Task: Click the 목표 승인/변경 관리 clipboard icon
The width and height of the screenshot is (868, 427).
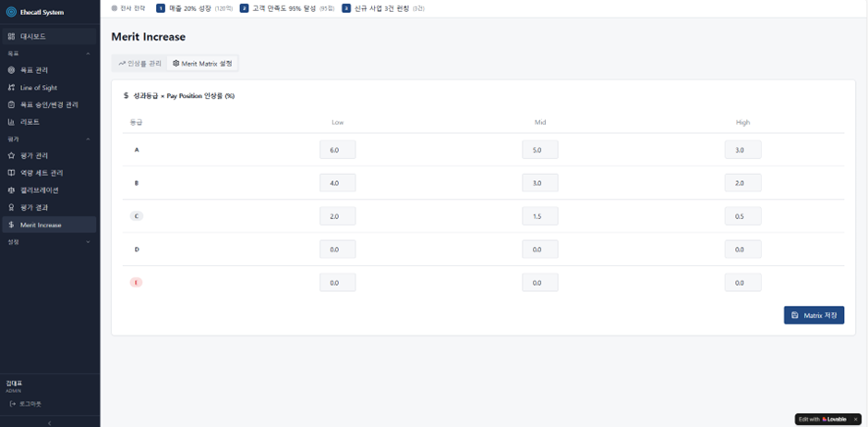Action: 11,104
